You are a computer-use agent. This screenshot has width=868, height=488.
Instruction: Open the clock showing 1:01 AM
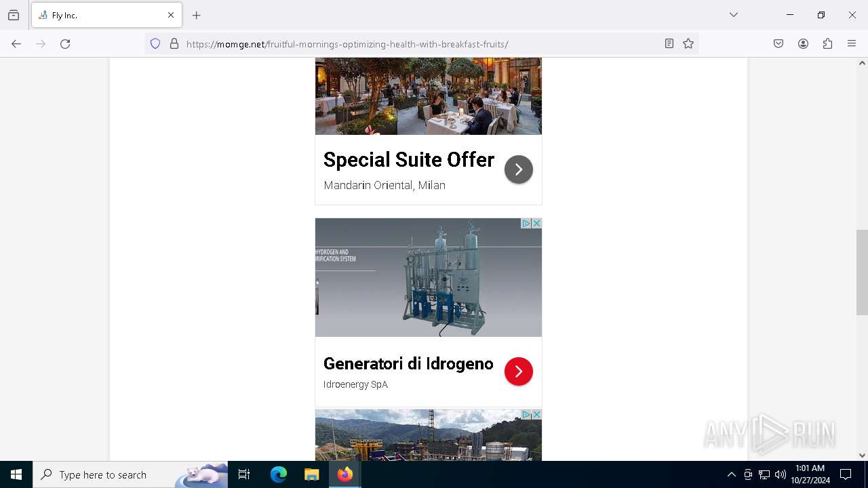tap(810, 474)
